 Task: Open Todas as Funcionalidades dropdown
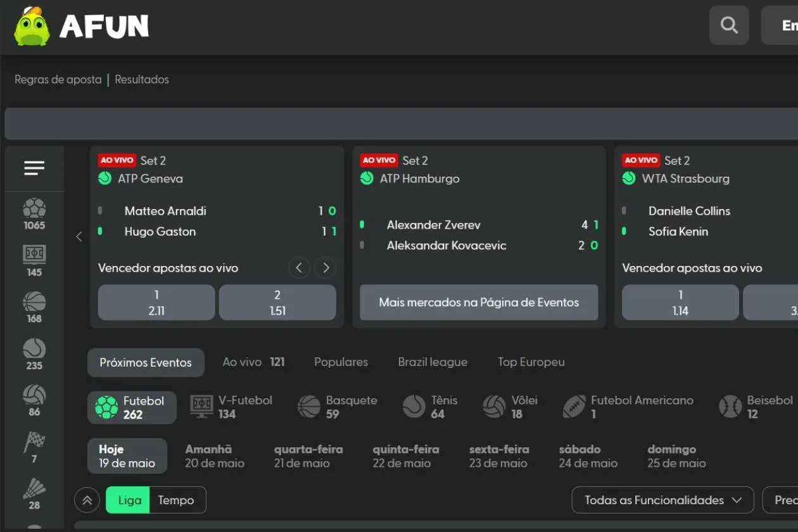click(x=662, y=500)
